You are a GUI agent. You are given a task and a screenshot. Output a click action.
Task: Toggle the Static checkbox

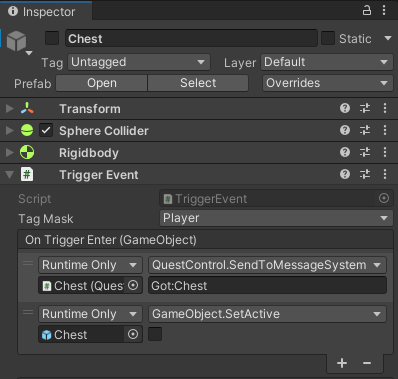[328, 38]
